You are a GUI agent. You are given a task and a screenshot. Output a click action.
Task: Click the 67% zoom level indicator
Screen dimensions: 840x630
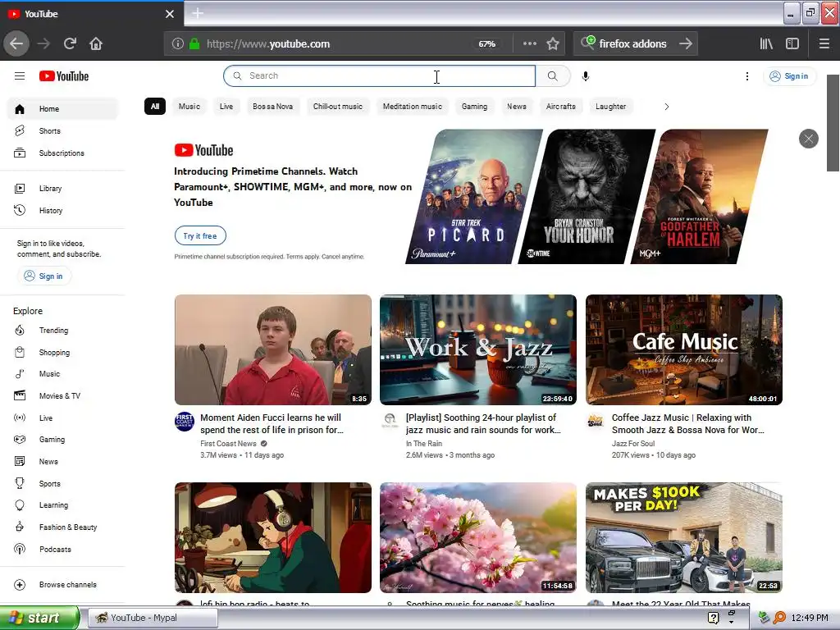click(x=487, y=44)
